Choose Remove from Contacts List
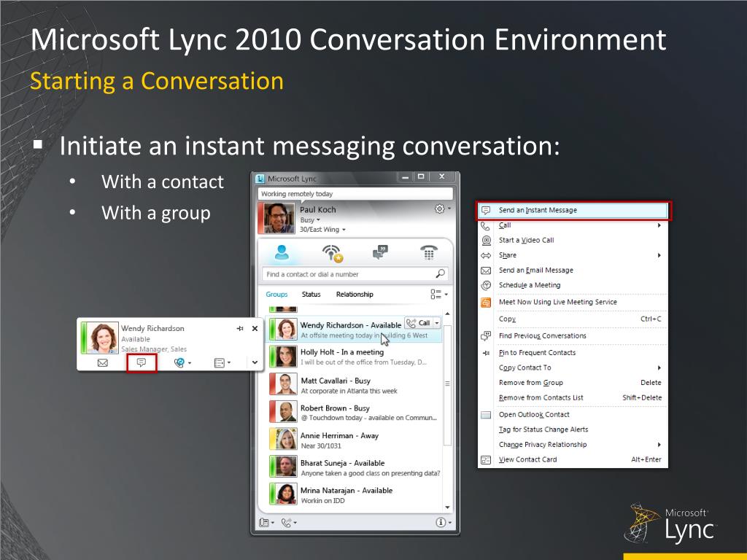The height and width of the screenshot is (560, 747). 573,397
